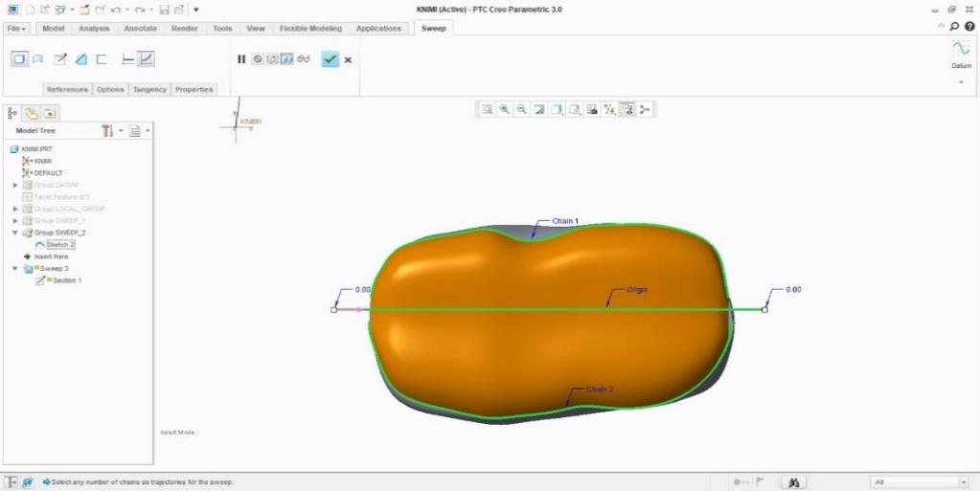Open the Undo history dropdown arrow
Screen dimensions: 980x491
click(126, 10)
